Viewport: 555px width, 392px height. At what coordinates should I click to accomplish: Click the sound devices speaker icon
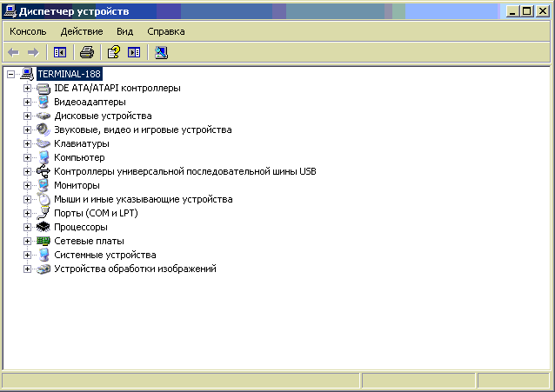click(x=43, y=130)
